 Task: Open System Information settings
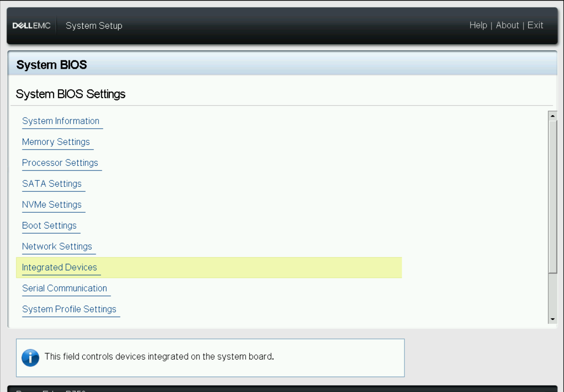point(62,121)
